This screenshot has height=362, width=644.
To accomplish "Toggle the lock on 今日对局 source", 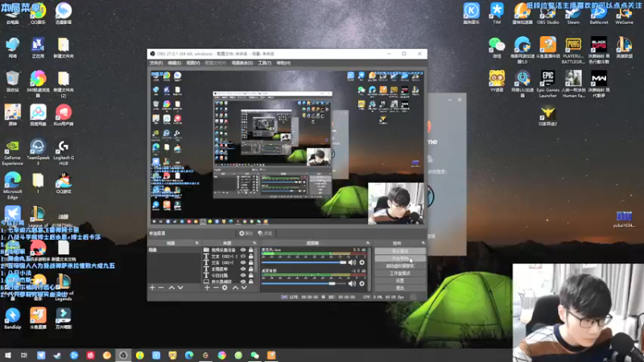I will coord(251,275).
